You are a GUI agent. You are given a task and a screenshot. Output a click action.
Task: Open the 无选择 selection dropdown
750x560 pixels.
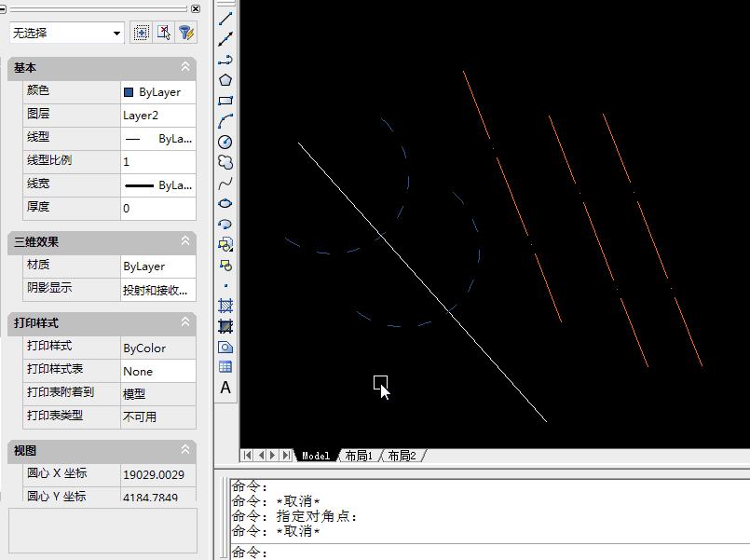click(x=67, y=33)
